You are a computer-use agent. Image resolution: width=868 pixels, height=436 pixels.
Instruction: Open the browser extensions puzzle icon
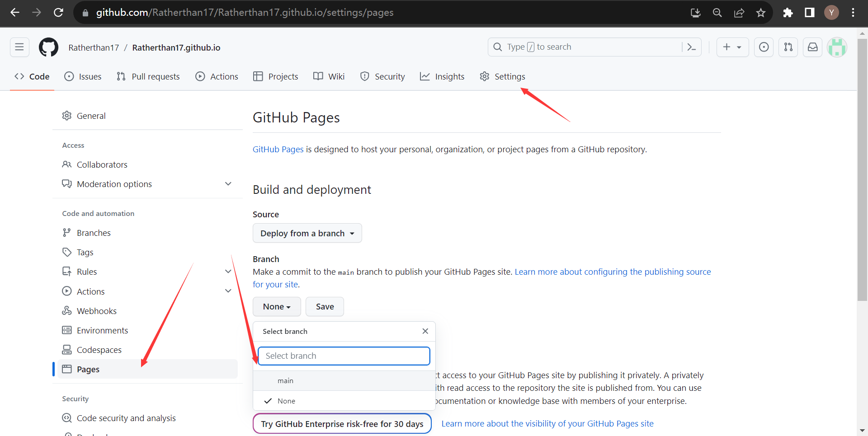point(788,13)
